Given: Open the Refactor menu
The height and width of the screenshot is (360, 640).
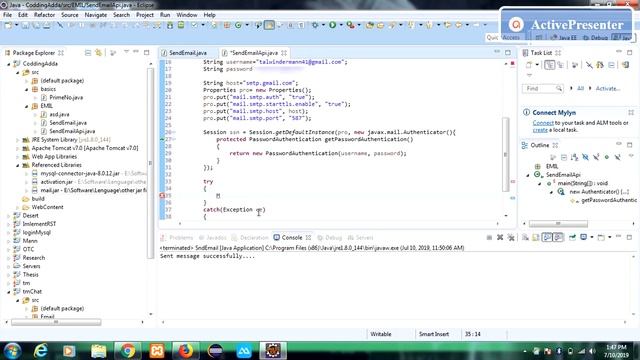Looking at the screenshot, I should [x=44, y=15].
